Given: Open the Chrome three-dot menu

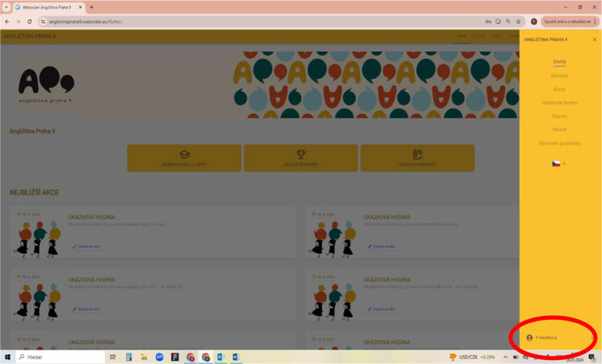Looking at the screenshot, I should coord(596,22).
